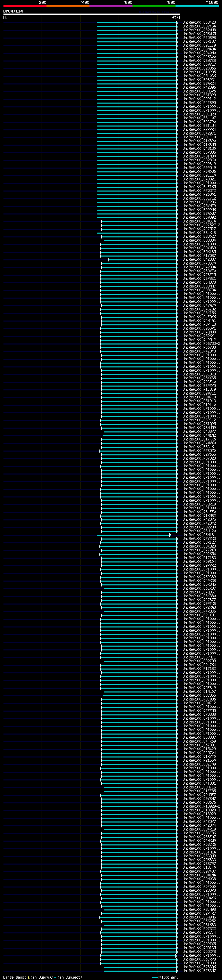This screenshot has height=980, width=222.
Task: Open hit UniRef100_Q5CRP8
Action: [x=199, y=959]
